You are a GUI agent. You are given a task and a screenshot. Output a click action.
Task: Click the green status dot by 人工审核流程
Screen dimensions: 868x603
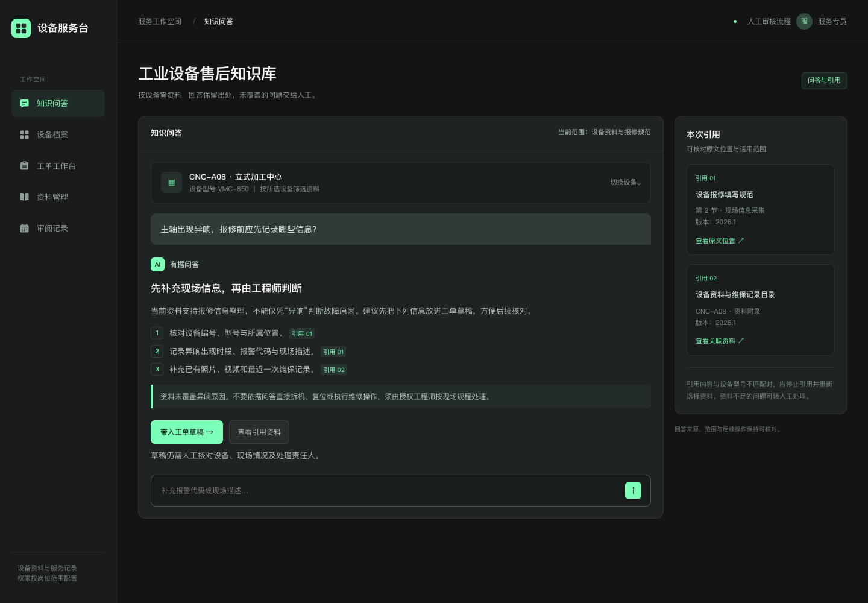click(x=735, y=22)
